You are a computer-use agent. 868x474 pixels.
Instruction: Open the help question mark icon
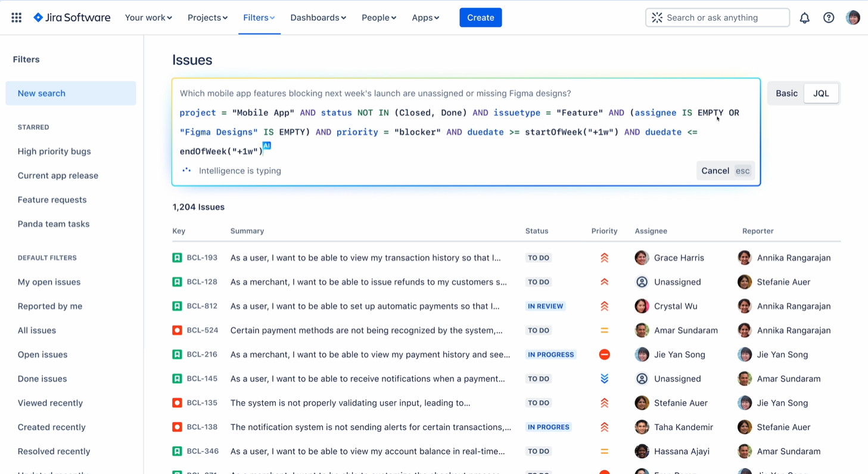829,18
